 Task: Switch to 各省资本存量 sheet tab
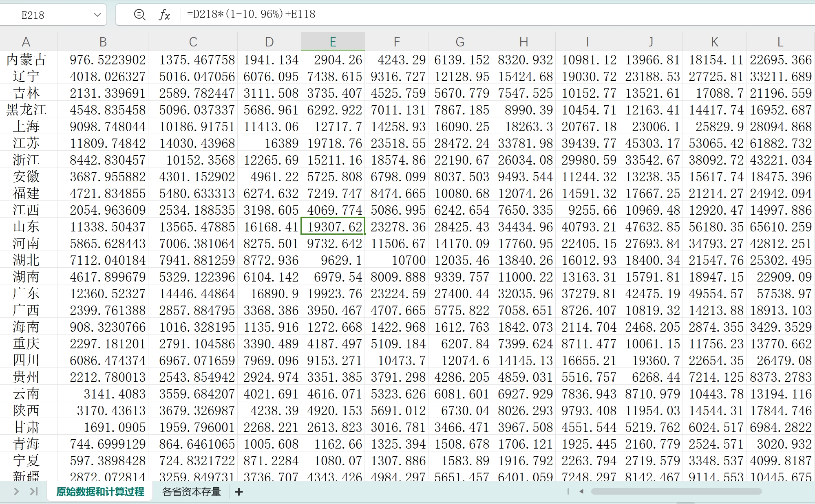191,492
